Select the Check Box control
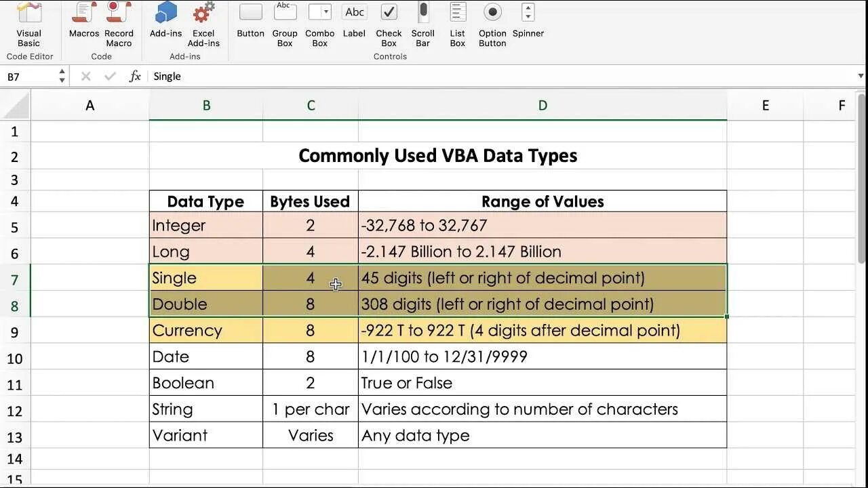The image size is (868, 488). click(x=389, y=24)
